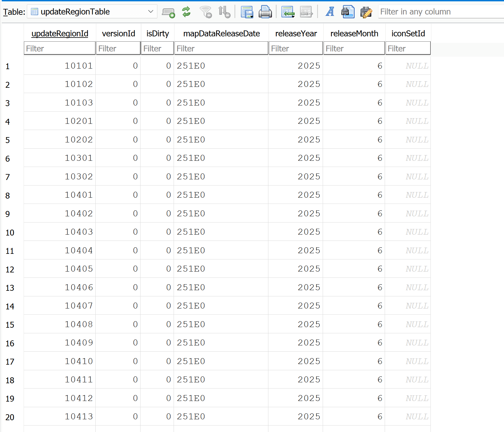This screenshot has width=504, height=432.
Task: Sort by mapDataReleaseDate column header
Action: coord(221,34)
